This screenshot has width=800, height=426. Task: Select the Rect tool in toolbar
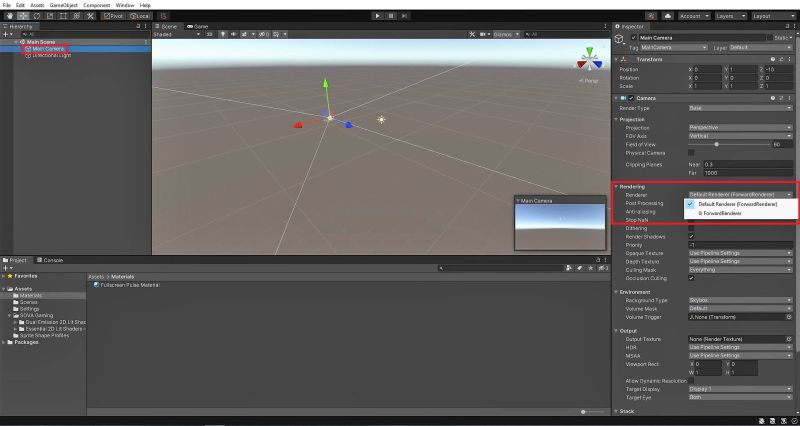pyautogui.click(x=63, y=16)
